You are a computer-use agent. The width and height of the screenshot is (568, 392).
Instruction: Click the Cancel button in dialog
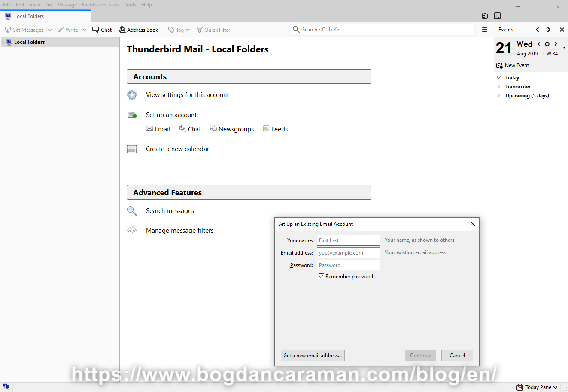tap(457, 356)
